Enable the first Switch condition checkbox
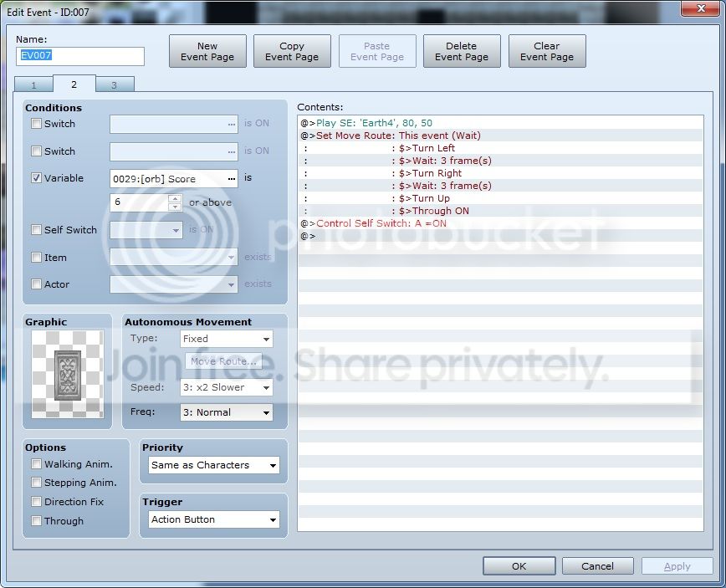Screen dimensions: 726x588 pos(36,124)
